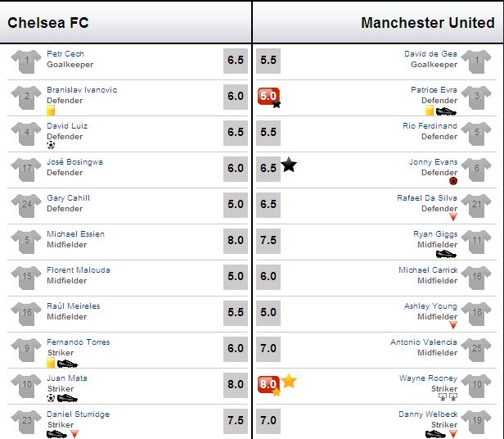Click the yellow card under Branislav Ivanovic
Viewport: 504px width, 439px height.
pos(51,111)
